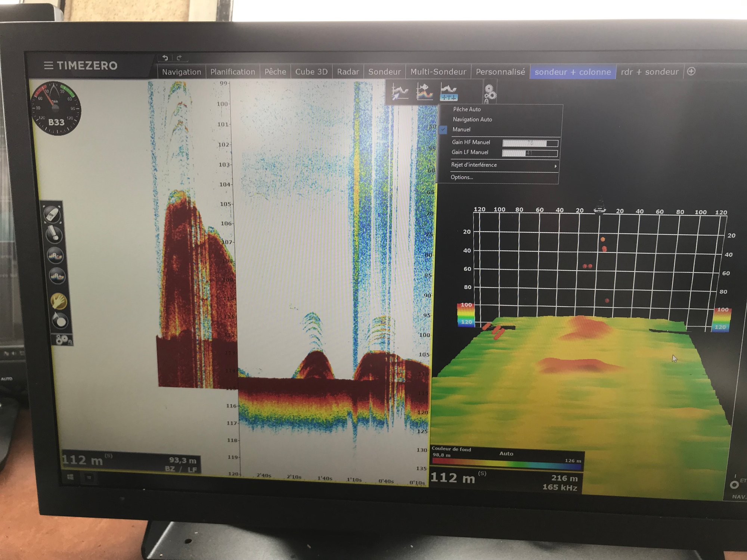The width and height of the screenshot is (747, 560).
Task: Click the undo arrow icon
Action: (165, 58)
